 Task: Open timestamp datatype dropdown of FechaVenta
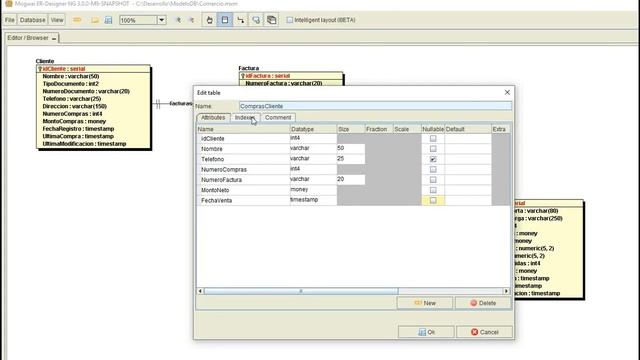313,200
